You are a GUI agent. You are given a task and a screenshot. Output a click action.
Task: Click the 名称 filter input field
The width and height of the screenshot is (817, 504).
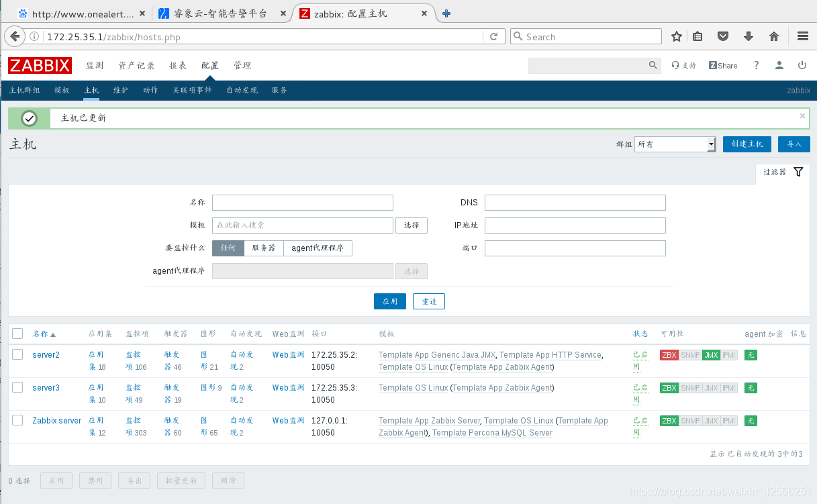pos(303,203)
